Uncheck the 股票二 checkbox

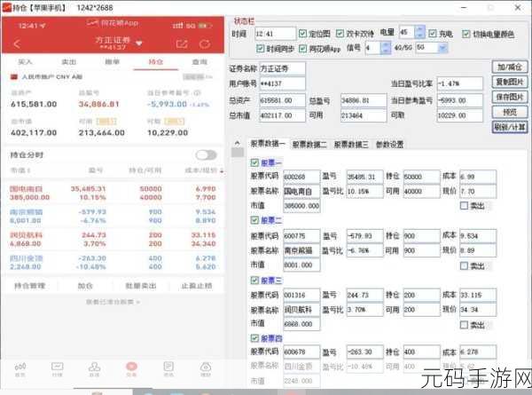254,220
